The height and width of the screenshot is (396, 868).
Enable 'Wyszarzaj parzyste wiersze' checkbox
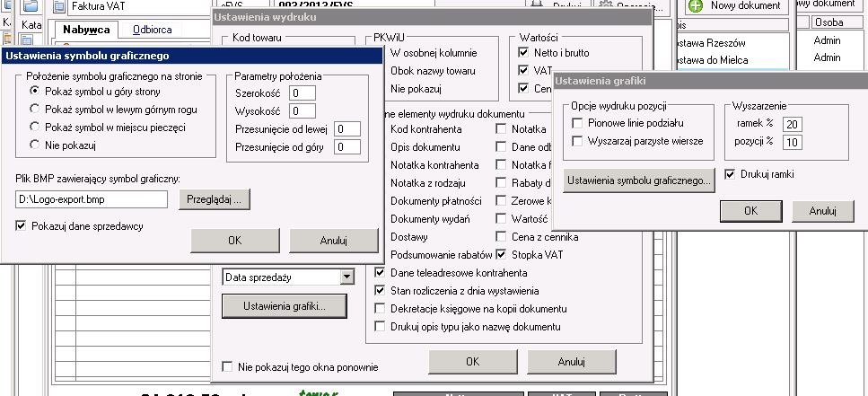578,141
